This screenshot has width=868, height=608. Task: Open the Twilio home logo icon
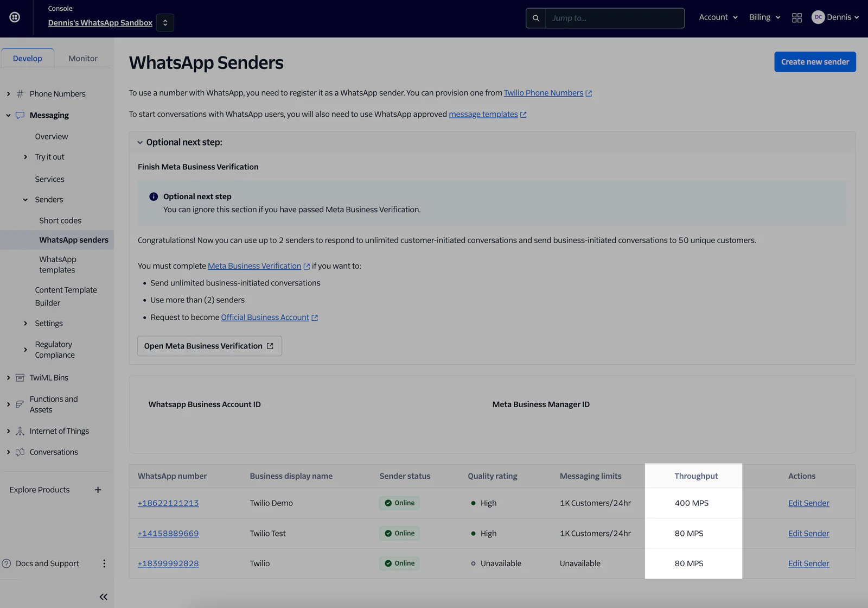coord(15,17)
